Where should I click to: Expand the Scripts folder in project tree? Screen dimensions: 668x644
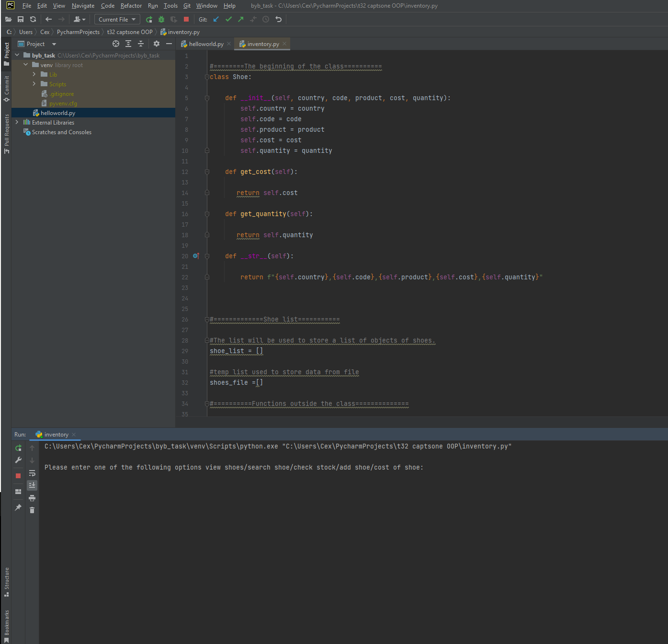[x=34, y=84]
